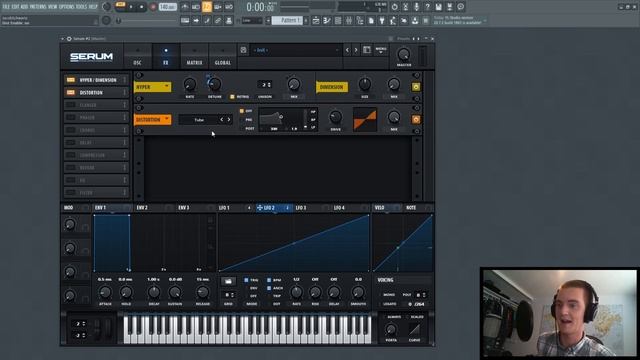Select the distortion filter POST option
Viewport: 640px width, 360px height.
249,128
